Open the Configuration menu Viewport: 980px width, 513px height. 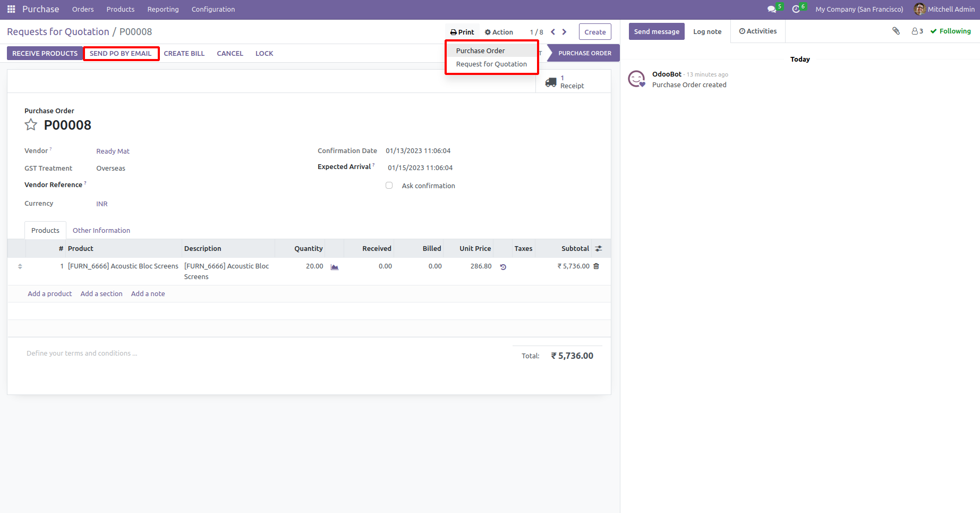pyautogui.click(x=213, y=9)
